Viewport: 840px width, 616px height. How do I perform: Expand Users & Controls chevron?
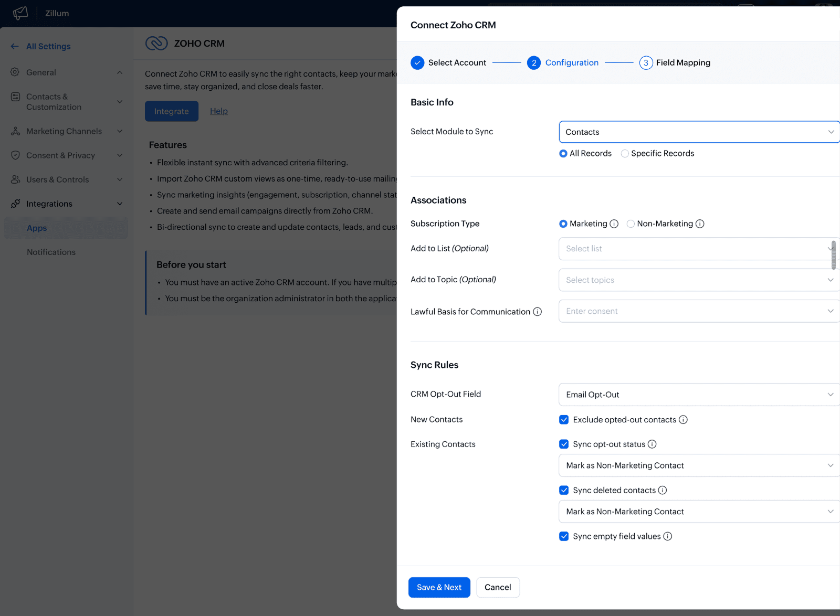pyautogui.click(x=120, y=179)
